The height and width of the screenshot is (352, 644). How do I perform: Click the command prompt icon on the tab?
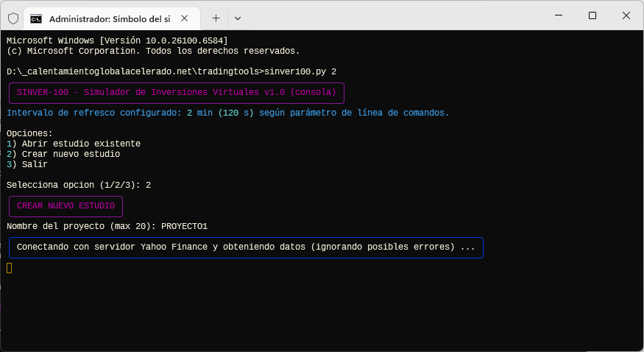click(x=36, y=18)
